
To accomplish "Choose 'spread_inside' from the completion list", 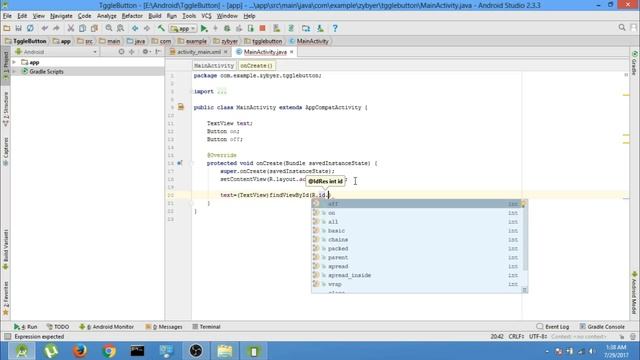I will [416, 275].
